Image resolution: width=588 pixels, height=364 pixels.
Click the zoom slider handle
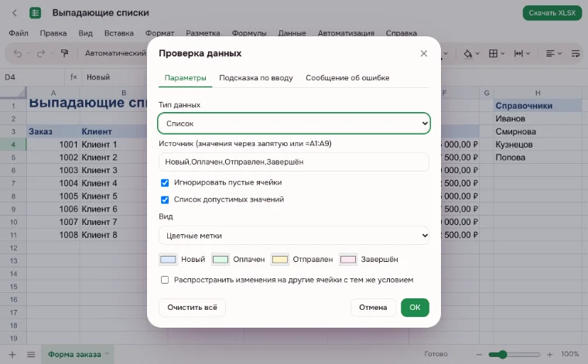coord(502,354)
